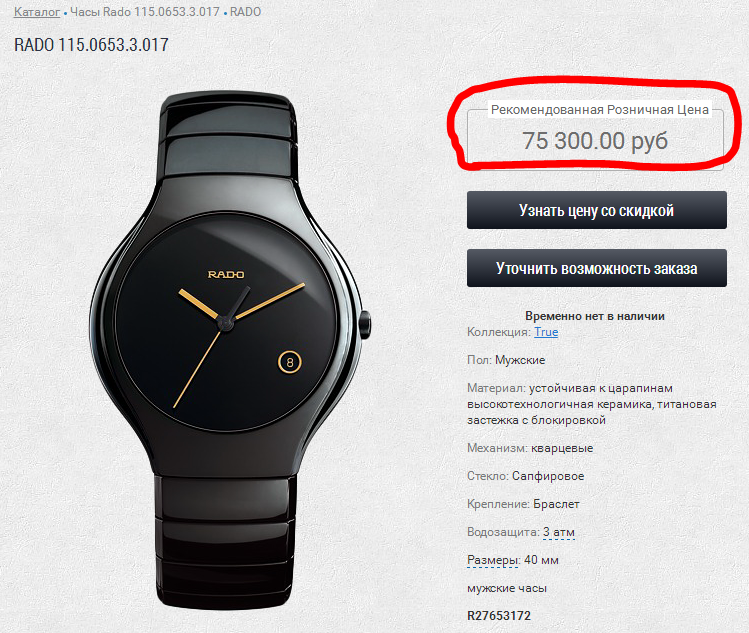
Task: Click the R27653172 reference number
Action: coord(499,615)
